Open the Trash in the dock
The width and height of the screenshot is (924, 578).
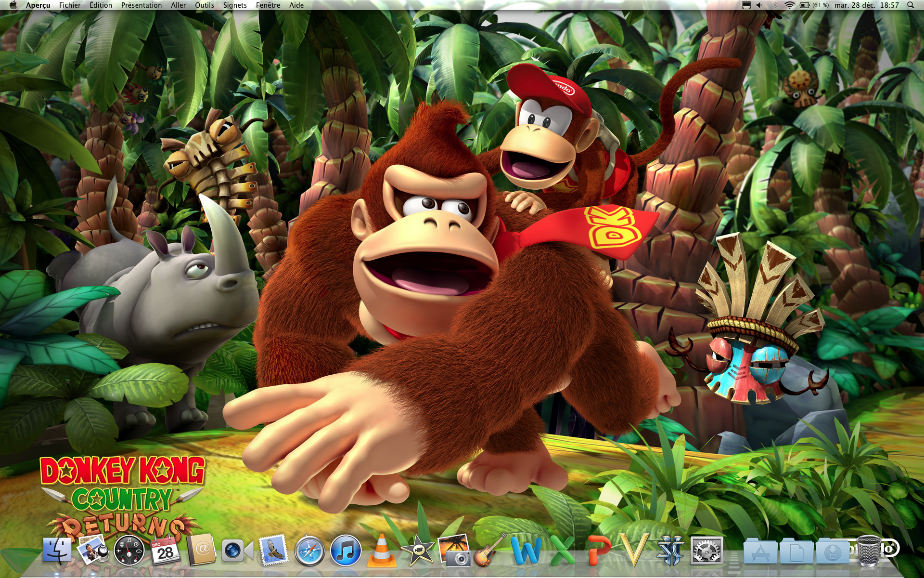pyautogui.click(x=869, y=551)
